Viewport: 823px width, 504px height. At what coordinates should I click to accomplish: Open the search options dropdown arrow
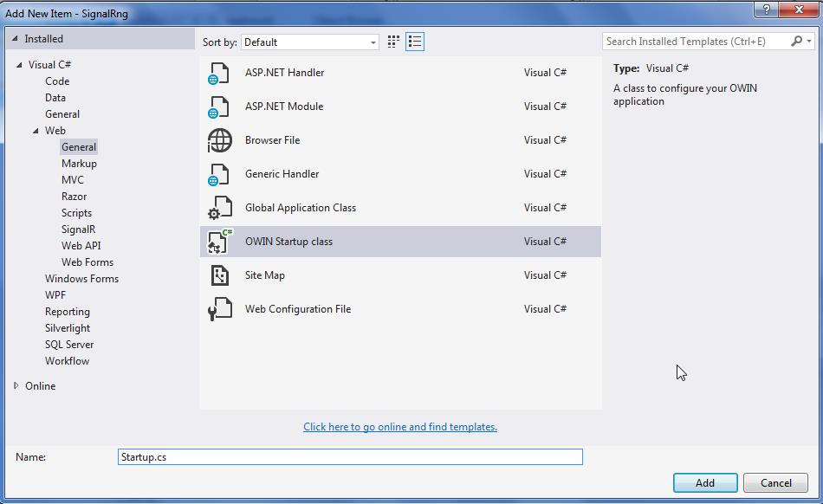click(x=809, y=42)
